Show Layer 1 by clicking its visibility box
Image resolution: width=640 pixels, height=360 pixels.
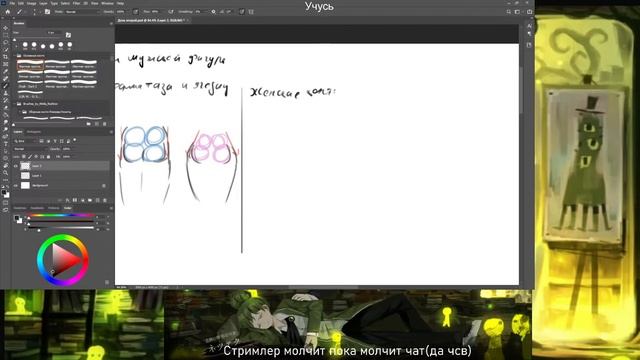16,176
